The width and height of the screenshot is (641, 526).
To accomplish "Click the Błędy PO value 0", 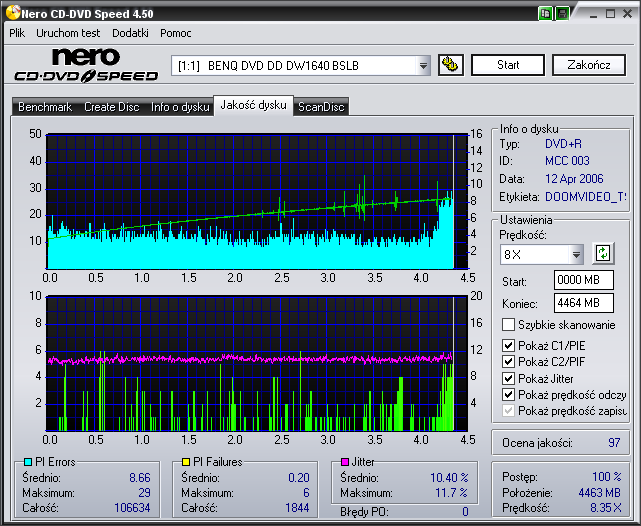I will coord(465,512).
